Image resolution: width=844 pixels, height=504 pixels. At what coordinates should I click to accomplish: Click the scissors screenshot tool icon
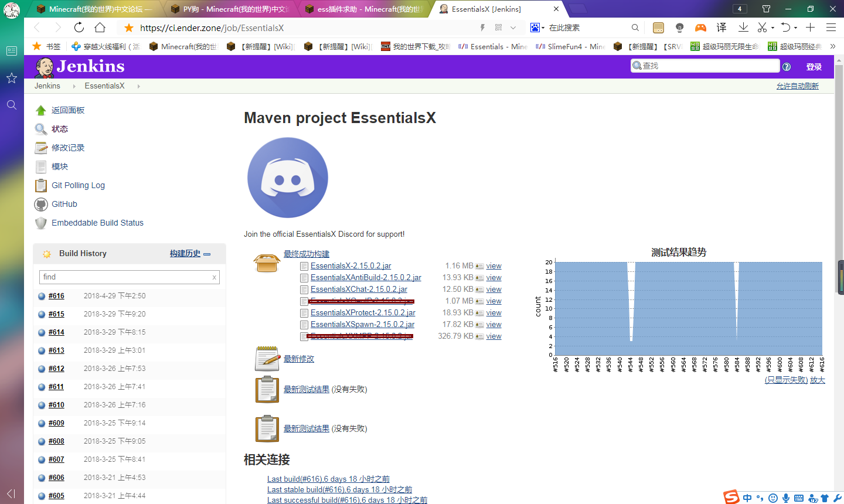762,28
